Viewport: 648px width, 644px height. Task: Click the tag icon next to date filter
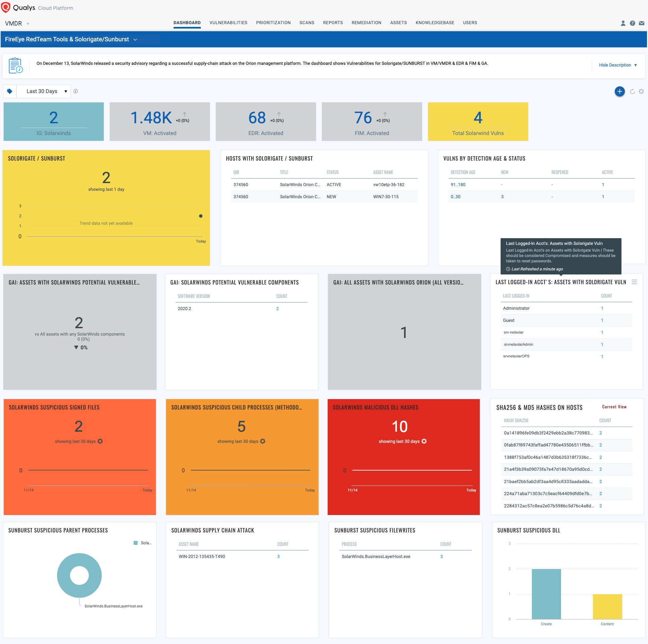tap(10, 91)
